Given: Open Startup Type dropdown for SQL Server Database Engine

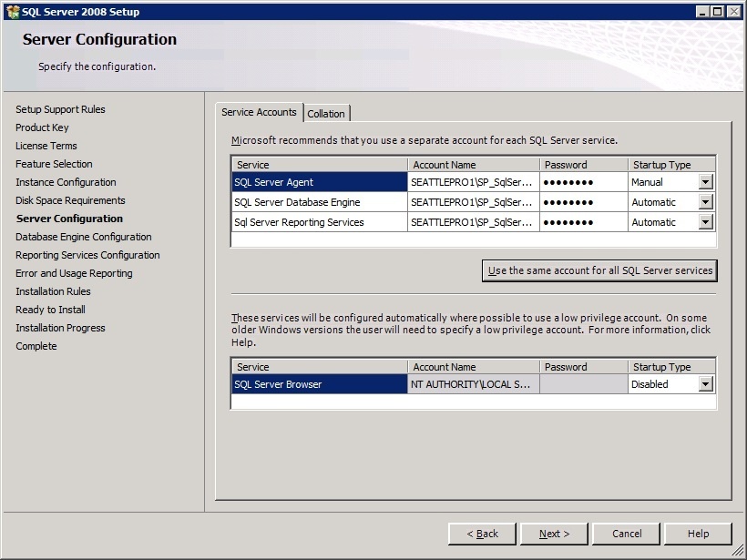Looking at the screenshot, I should 706,202.
